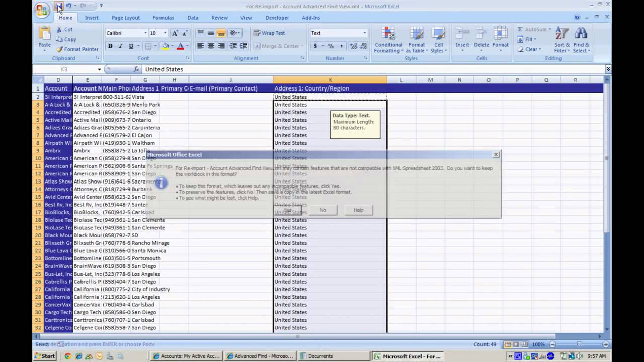Toggle Bold formatting
Screen dimensions: 644x362
pyautogui.click(x=110, y=46)
